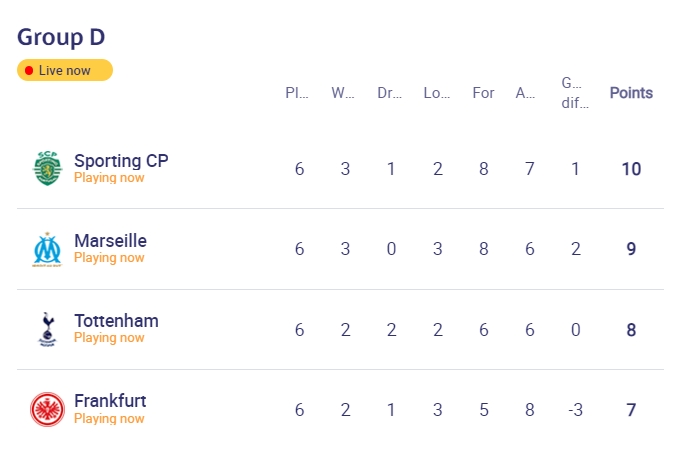Open the Tottenham team link
Screen dimensions: 679x461
116,321
